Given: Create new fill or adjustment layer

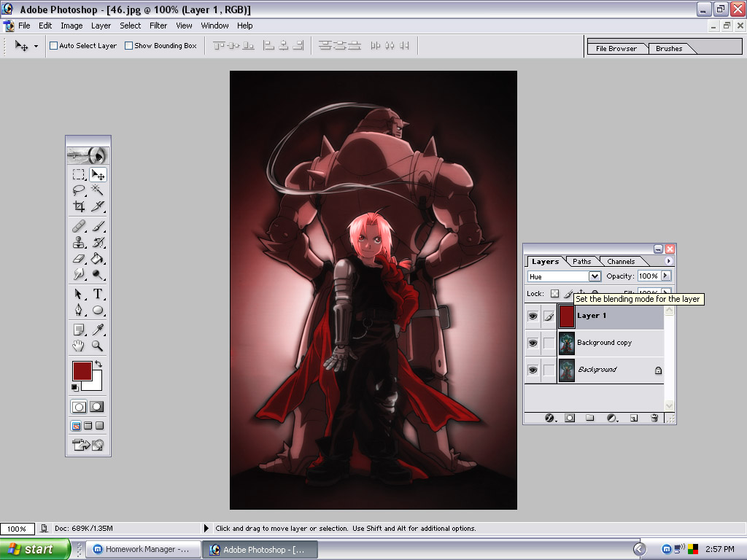Looking at the screenshot, I should [612, 418].
